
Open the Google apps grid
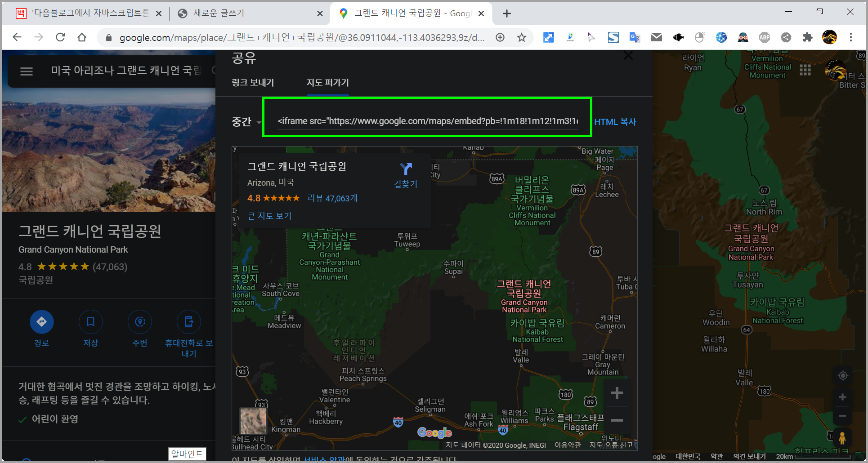pyautogui.click(x=805, y=70)
